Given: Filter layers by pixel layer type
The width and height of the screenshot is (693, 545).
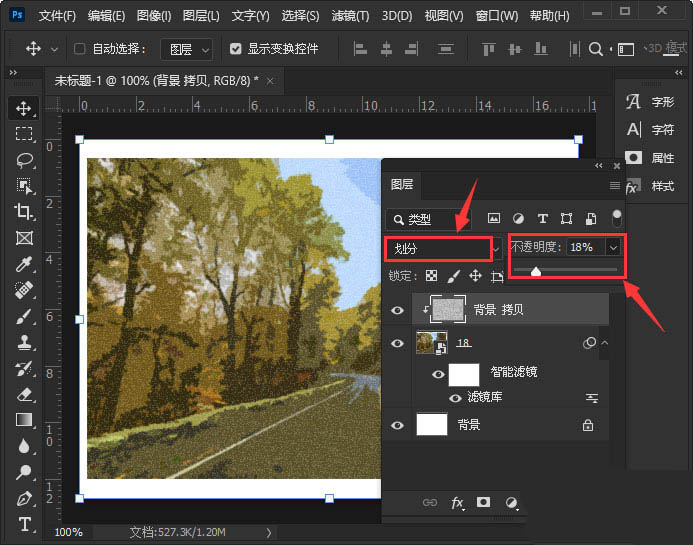Looking at the screenshot, I should coord(494,218).
